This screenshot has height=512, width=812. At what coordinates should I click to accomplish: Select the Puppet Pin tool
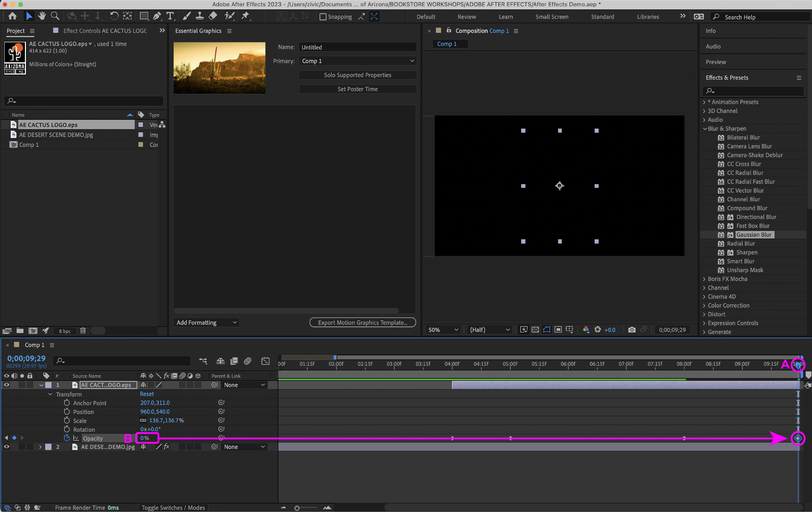245,16
